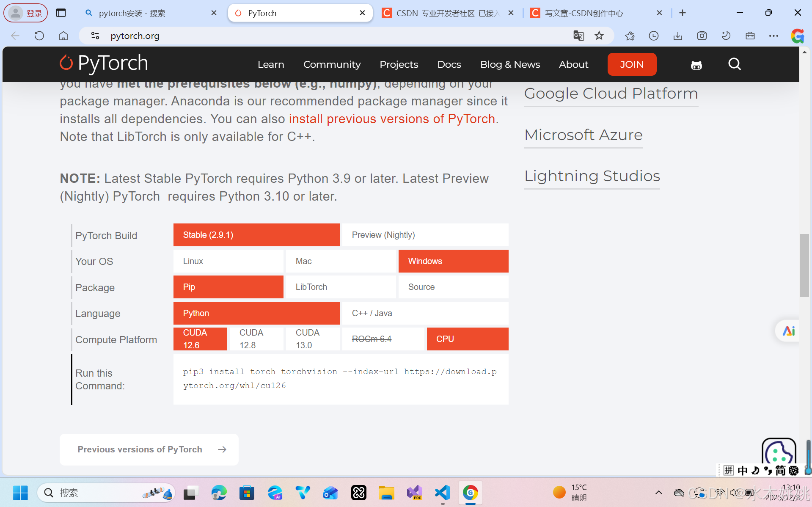The width and height of the screenshot is (812, 507).
Task: Open downloads icon in toolbar
Action: [x=678, y=36]
